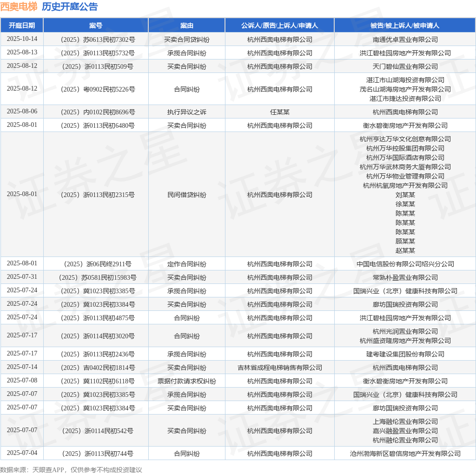476x474 pixels.
Task: Click defendant 沧州渤海新区碧信房地产开发有限公司
Action: pos(405,454)
